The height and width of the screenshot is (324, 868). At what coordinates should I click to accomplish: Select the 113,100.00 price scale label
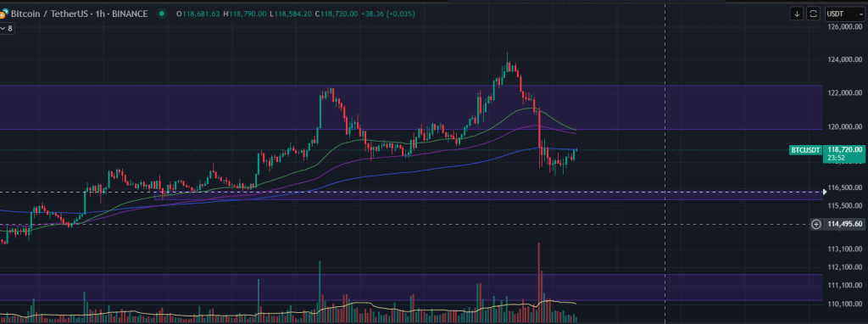pyautogui.click(x=844, y=249)
